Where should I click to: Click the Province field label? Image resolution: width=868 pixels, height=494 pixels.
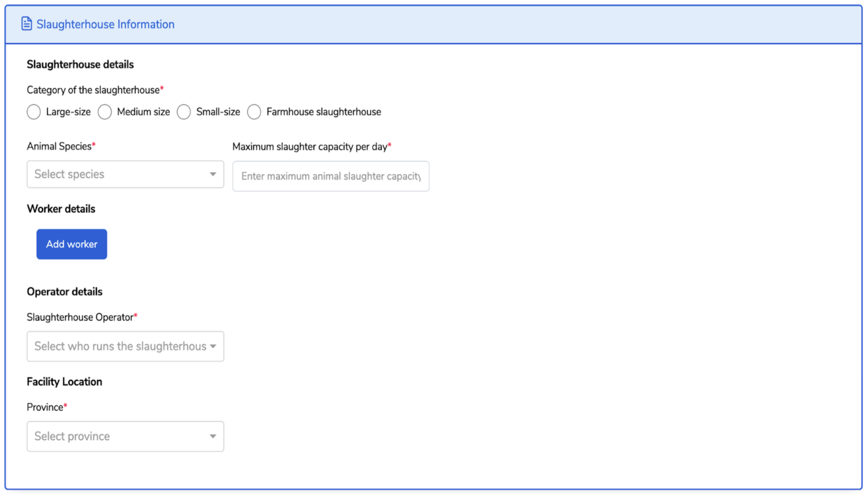pyautogui.click(x=45, y=407)
